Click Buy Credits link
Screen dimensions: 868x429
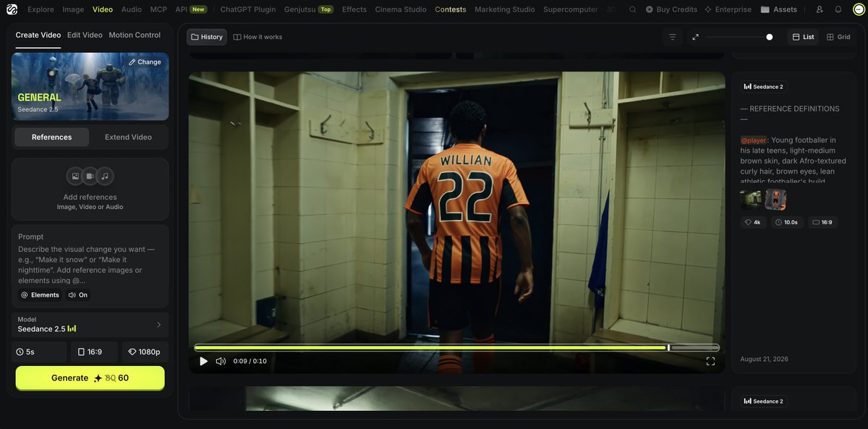coord(671,9)
